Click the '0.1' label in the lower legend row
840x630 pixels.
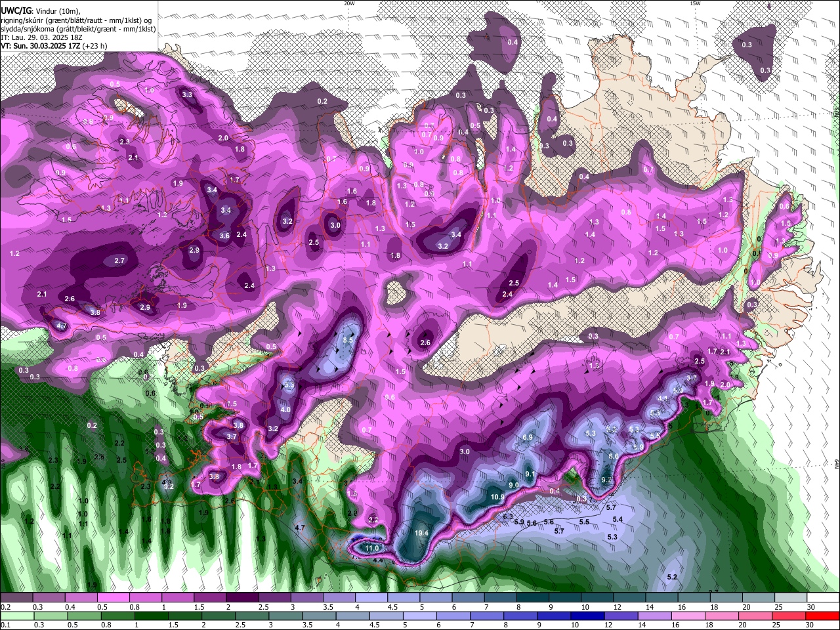[5, 625]
